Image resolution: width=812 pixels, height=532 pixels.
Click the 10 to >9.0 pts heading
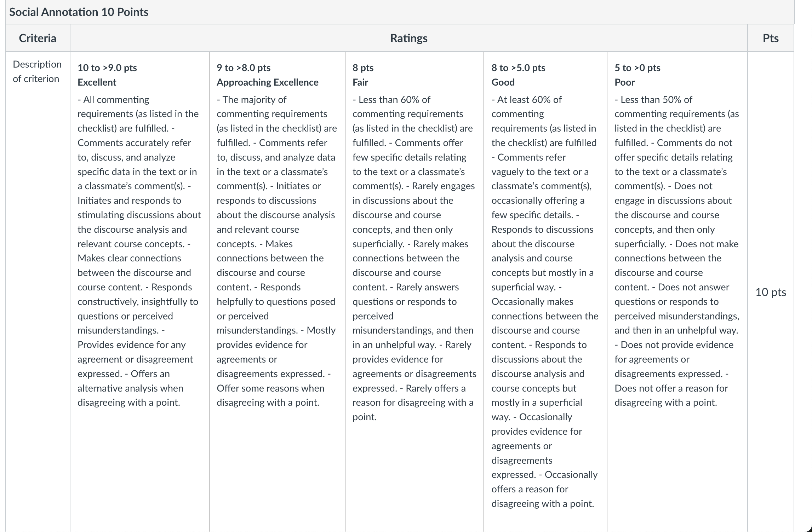point(107,68)
